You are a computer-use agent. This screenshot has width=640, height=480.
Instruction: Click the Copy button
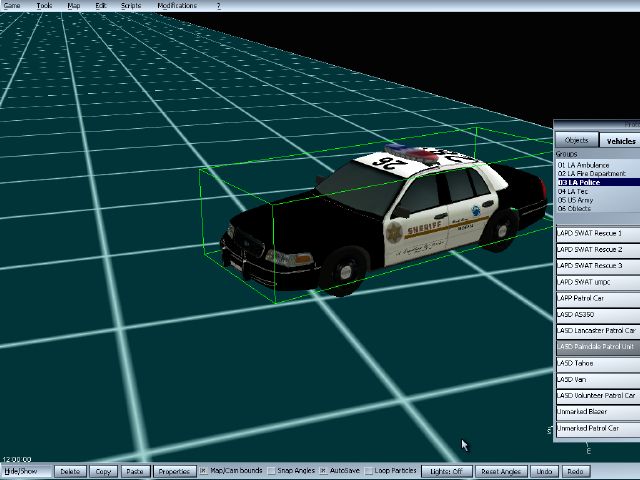pyautogui.click(x=103, y=471)
